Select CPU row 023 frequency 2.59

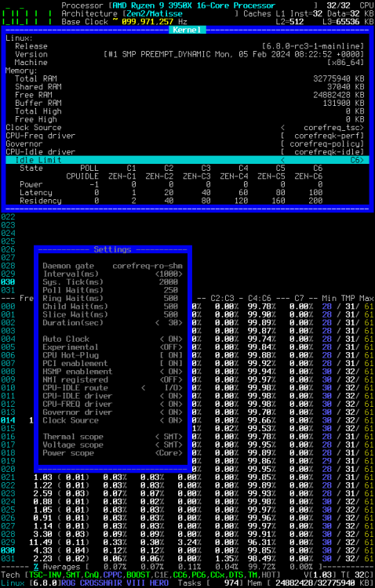pos(43,493)
